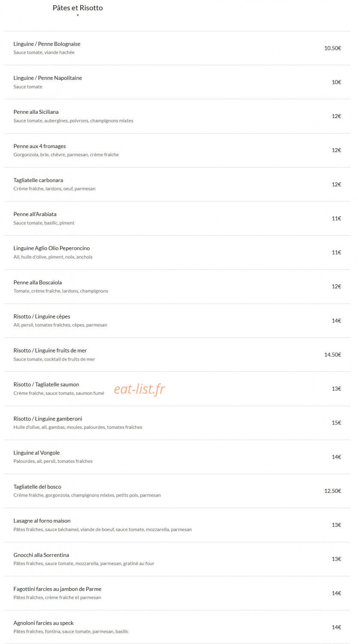
Task: Select Lasagne al forno maison item
Action: tap(177, 525)
